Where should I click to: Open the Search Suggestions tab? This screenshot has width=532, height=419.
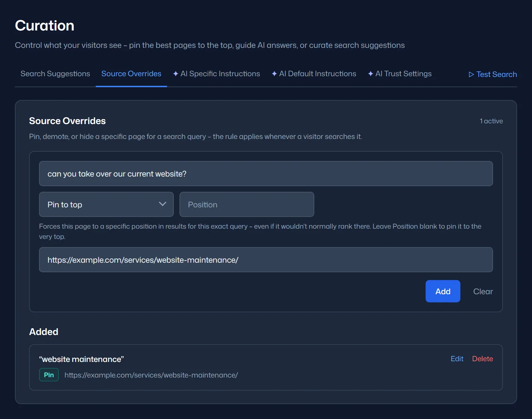pos(55,74)
